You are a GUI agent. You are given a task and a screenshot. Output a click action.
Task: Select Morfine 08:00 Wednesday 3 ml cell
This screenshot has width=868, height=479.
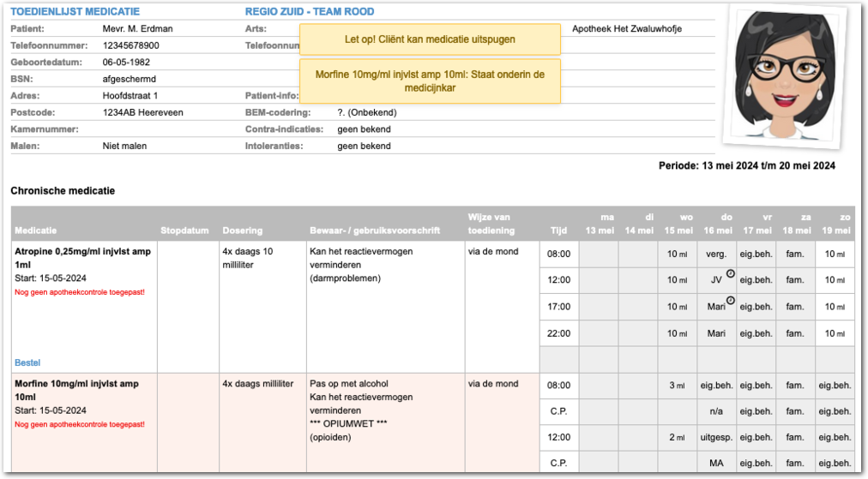[x=677, y=386]
